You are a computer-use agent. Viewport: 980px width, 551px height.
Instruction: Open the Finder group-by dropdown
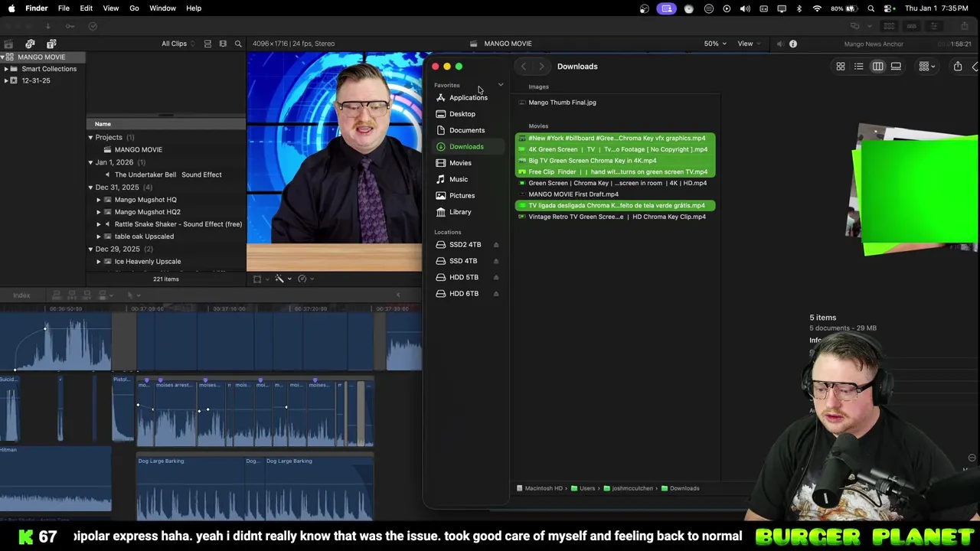pos(926,67)
